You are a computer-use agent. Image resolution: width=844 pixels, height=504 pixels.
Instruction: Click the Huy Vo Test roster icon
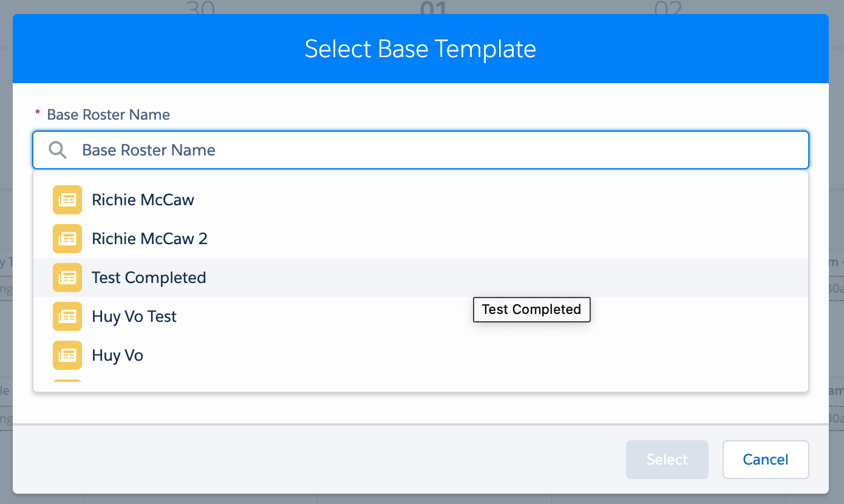pyautogui.click(x=67, y=316)
